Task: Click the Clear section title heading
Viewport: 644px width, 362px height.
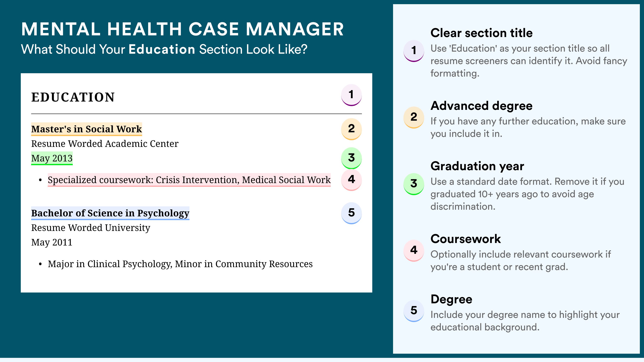Action: coord(482,33)
